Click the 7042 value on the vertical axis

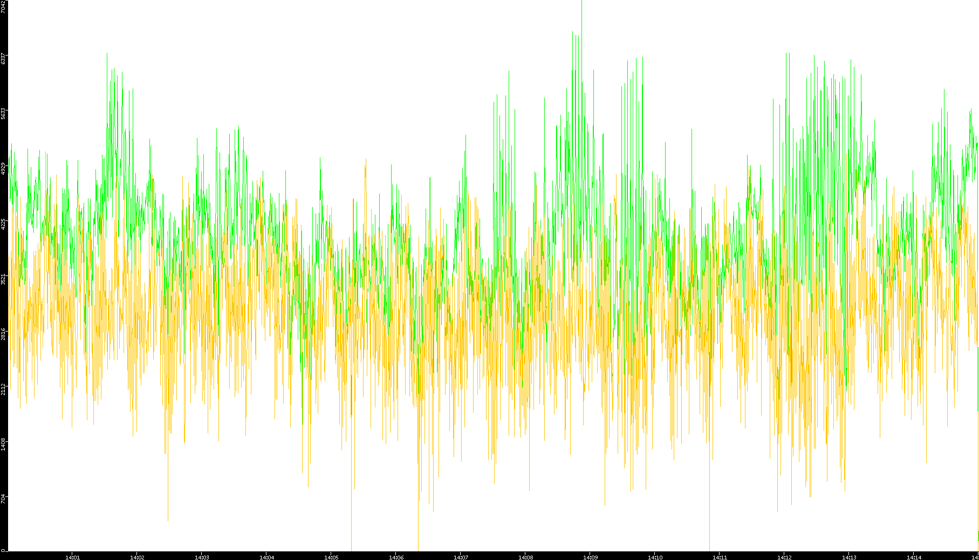click(x=3, y=6)
